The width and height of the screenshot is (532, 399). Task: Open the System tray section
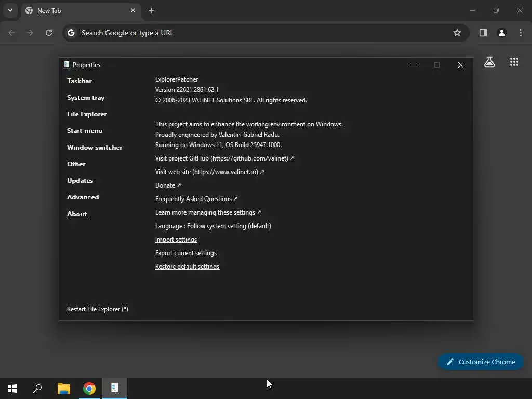pos(86,97)
